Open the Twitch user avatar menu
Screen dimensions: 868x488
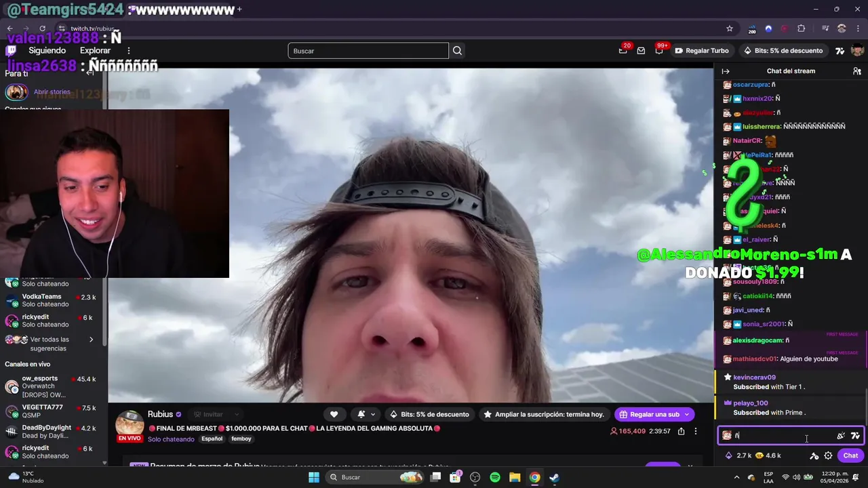(x=857, y=51)
